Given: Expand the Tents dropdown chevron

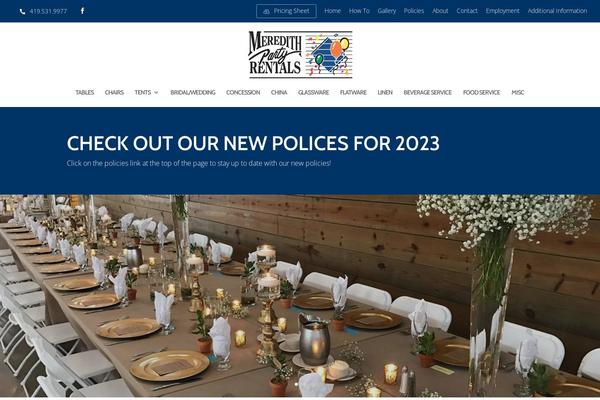Looking at the screenshot, I should pyautogui.click(x=156, y=92).
